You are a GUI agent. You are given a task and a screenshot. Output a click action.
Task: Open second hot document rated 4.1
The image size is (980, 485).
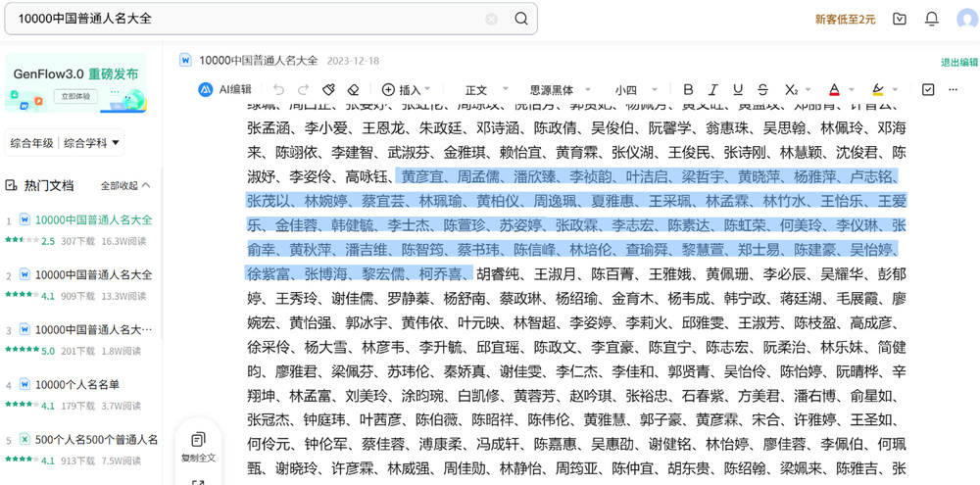pyautogui.click(x=94, y=275)
